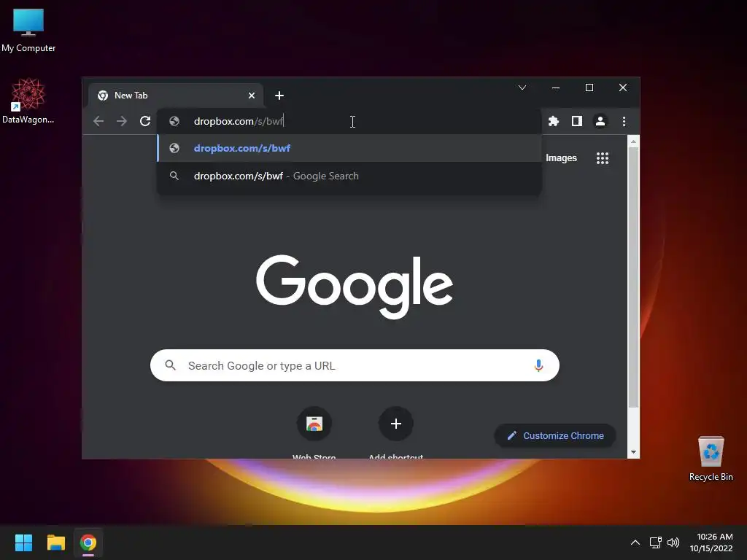This screenshot has width=747, height=560.
Task: Click the scrollbar up arrow in Chrome
Action: (634, 141)
